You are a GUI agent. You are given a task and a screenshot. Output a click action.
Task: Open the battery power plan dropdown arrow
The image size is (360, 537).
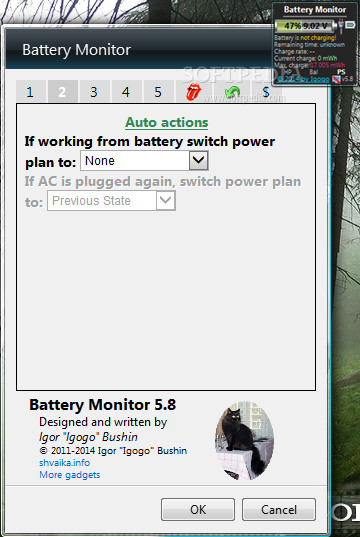pyautogui.click(x=199, y=160)
